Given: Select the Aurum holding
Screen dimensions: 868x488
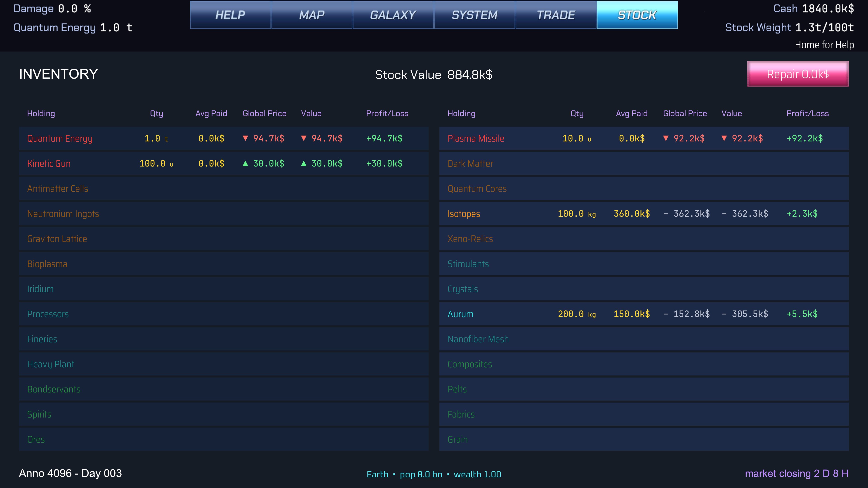Looking at the screenshot, I should coord(644,314).
